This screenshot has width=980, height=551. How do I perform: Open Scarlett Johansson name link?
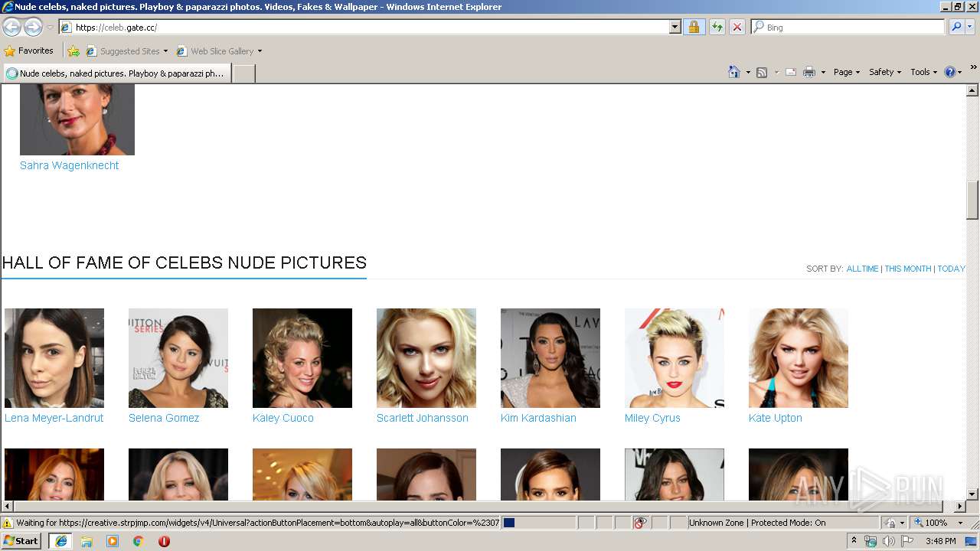pyautogui.click(x=423, y=418)
